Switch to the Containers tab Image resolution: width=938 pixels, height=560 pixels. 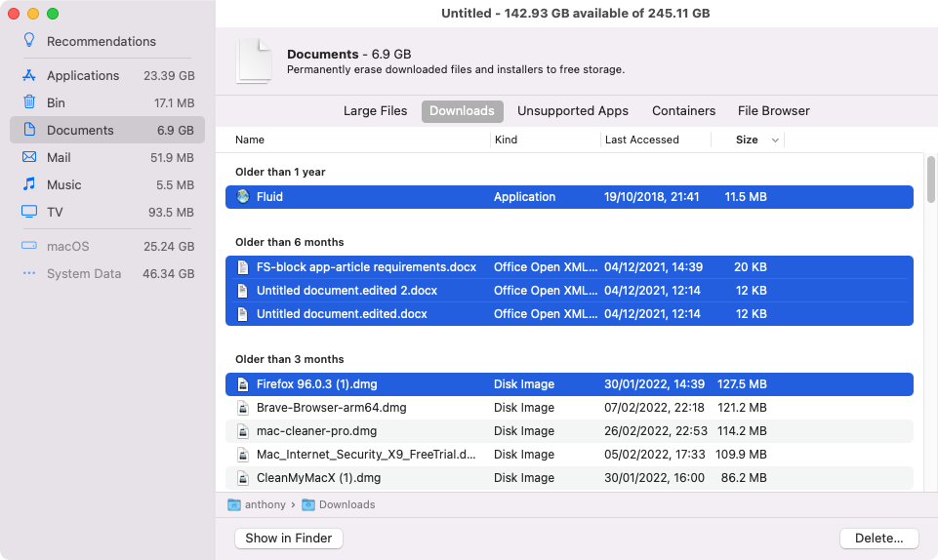pos(684,110)
